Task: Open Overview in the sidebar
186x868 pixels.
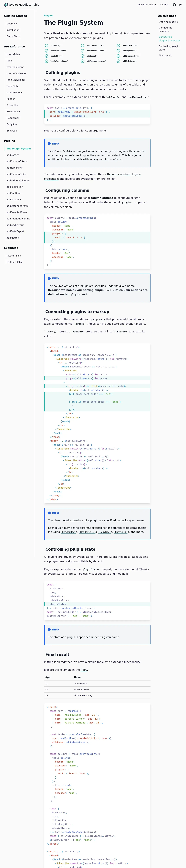Action: pos(12,24)
